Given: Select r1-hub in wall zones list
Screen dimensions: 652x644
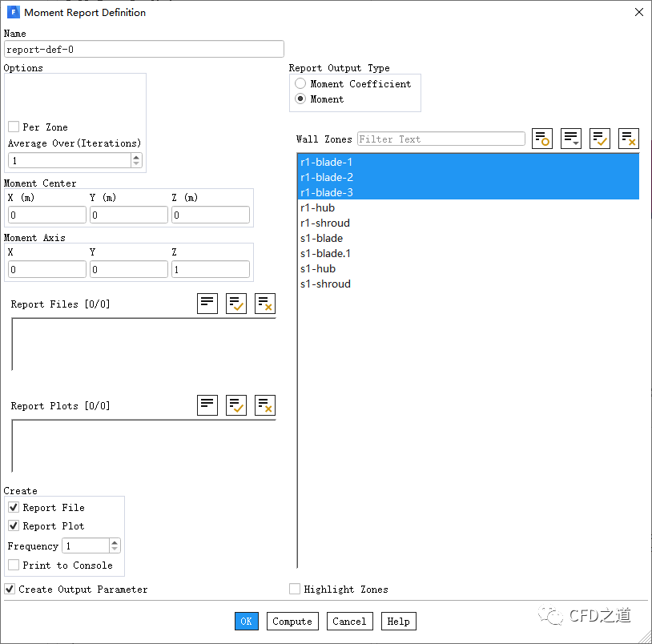Looking at the screenshot, I should tap(317, 208).
